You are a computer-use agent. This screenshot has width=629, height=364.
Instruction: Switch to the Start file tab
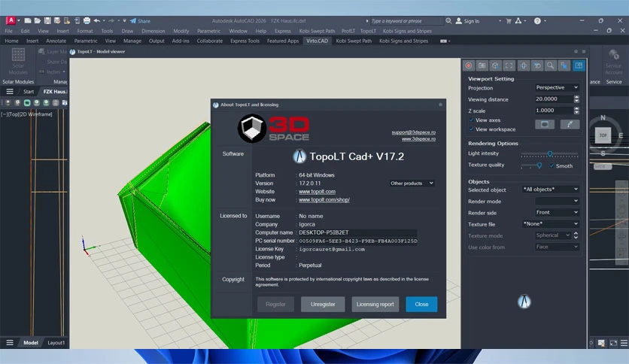point(29,92)
